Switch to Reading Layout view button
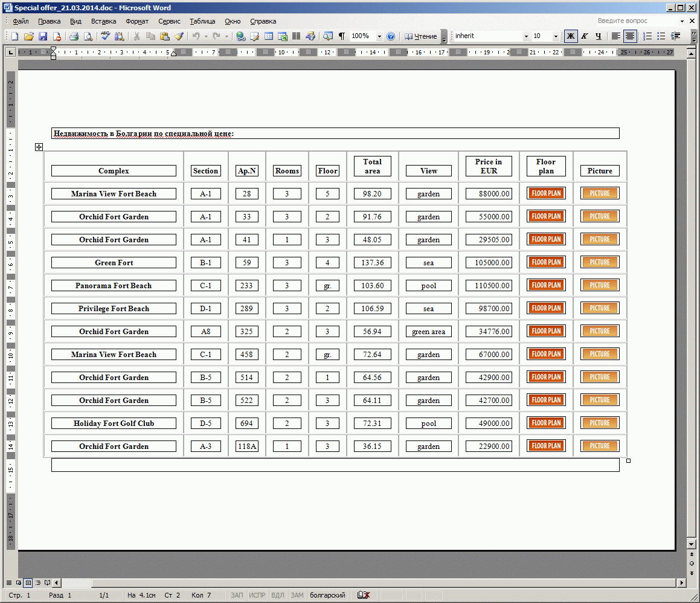 [x=47, y=582]
